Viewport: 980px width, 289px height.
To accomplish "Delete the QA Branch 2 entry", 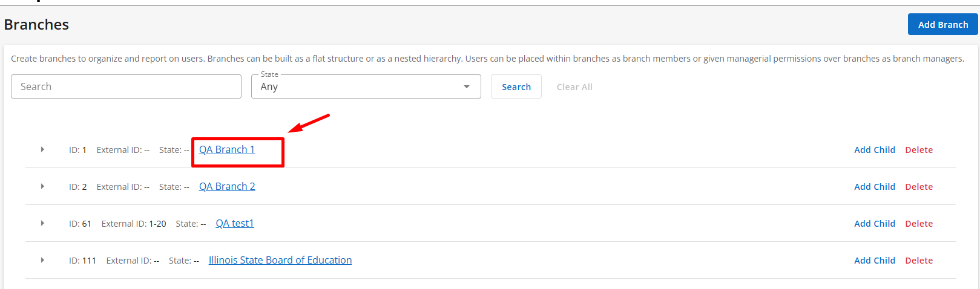I will pos(918,187).
